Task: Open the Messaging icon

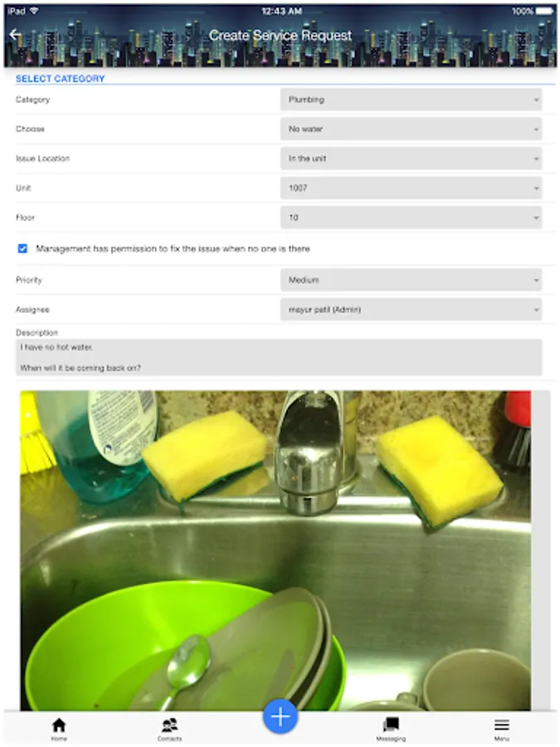Action: 391,725
